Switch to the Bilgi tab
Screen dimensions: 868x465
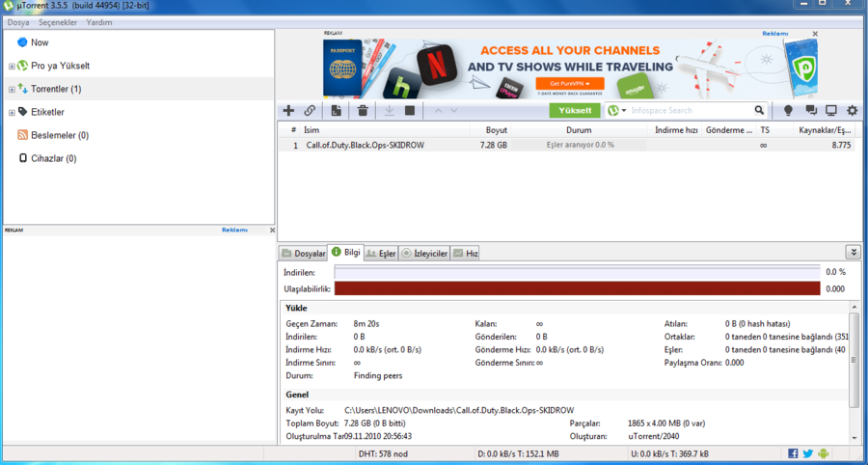(x=345, y=253)
